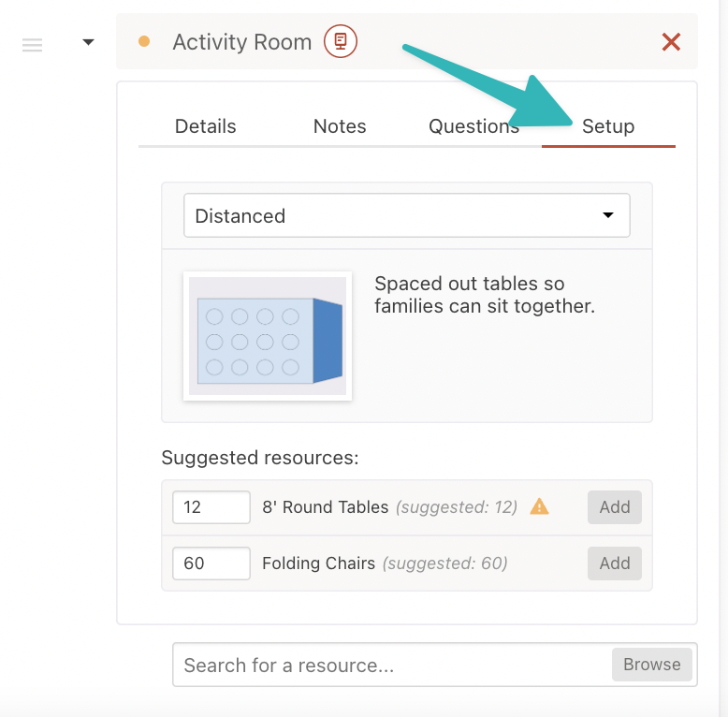Remove Activity Room with the red X
Image resolution: width=728 pixels, height=717 pixels.
tap(671, 42)
